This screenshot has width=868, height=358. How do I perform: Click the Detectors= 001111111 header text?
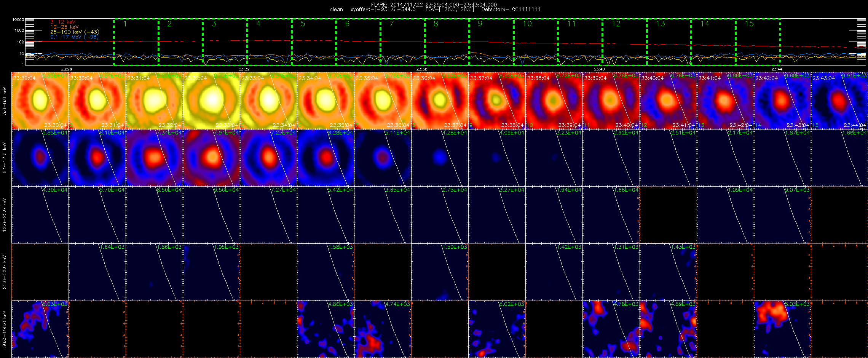[511, 9]
